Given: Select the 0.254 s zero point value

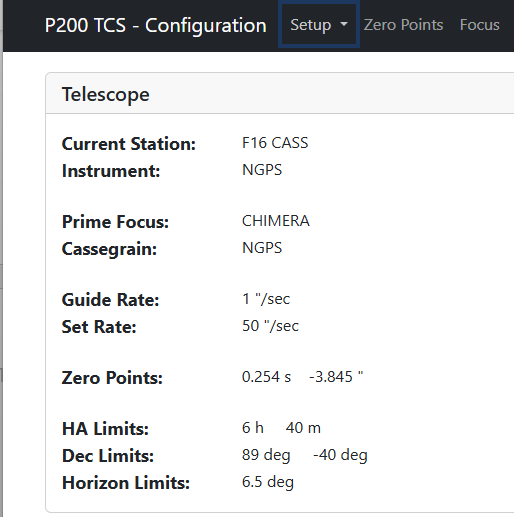Looking at the screenshot, I should (x=266, y=377).
